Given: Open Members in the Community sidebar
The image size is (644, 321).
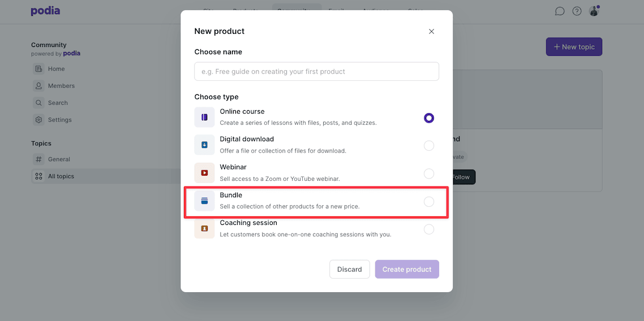Looking at the screenshot, I should [x=61, y=86].
